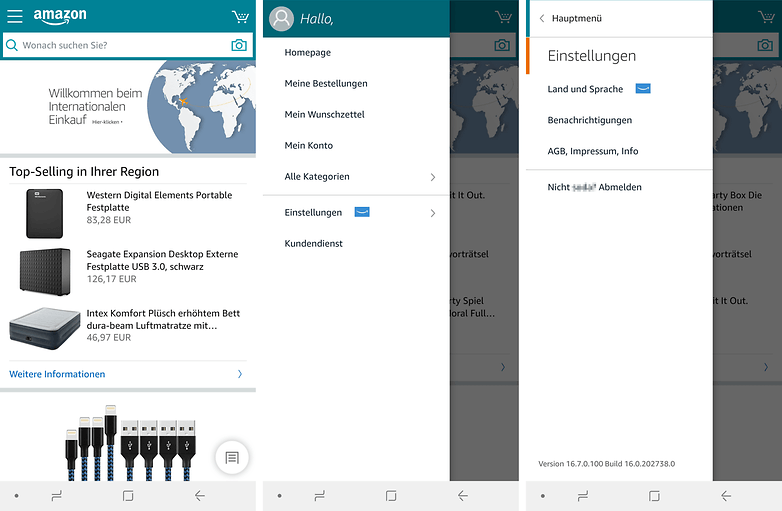Tap flag icon beside Land und Sprache

coord(643,88)
